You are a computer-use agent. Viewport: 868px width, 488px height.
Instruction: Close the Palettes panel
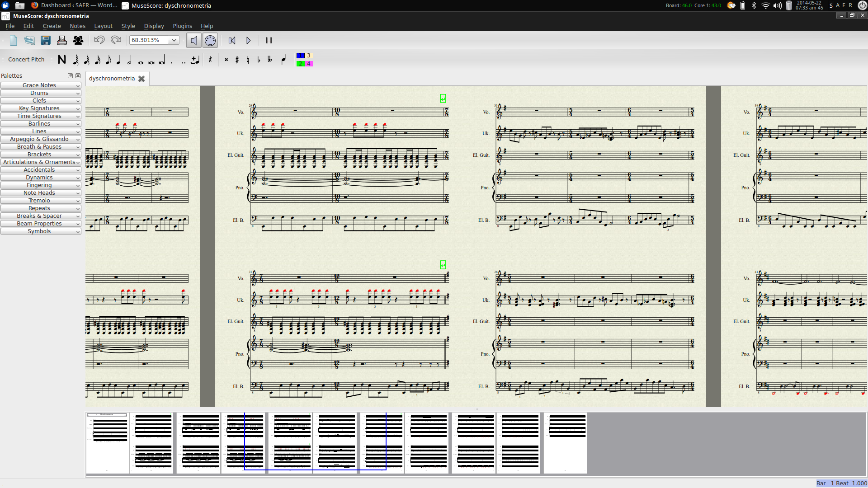pyautogui.click(x=78, y=76)
